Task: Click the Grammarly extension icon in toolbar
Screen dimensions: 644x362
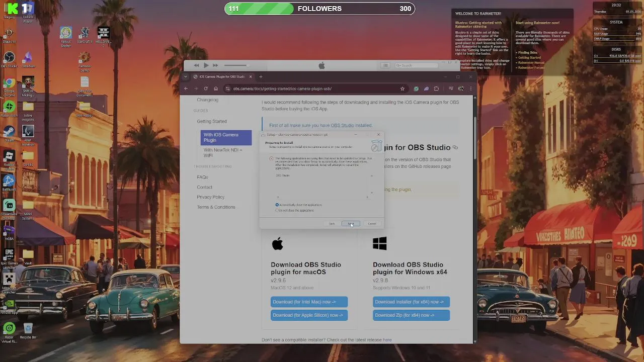Action: point(416,88)
